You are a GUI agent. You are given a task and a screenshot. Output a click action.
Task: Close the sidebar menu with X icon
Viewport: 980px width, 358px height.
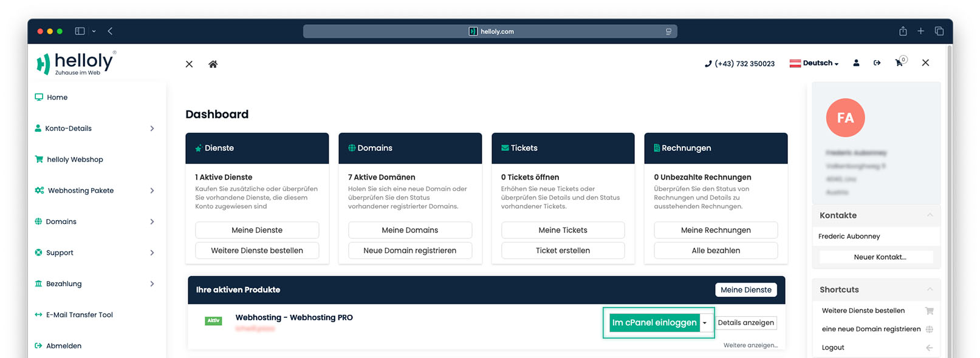[x=189, y=64]
